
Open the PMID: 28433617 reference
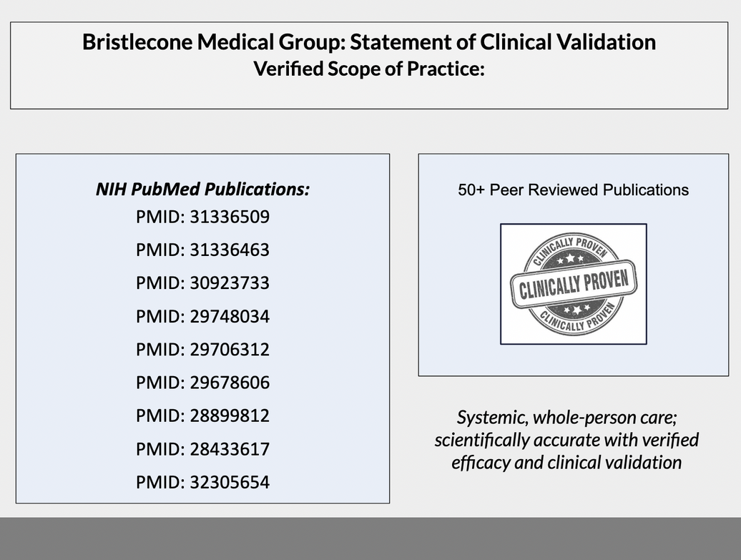pos(202,449)
